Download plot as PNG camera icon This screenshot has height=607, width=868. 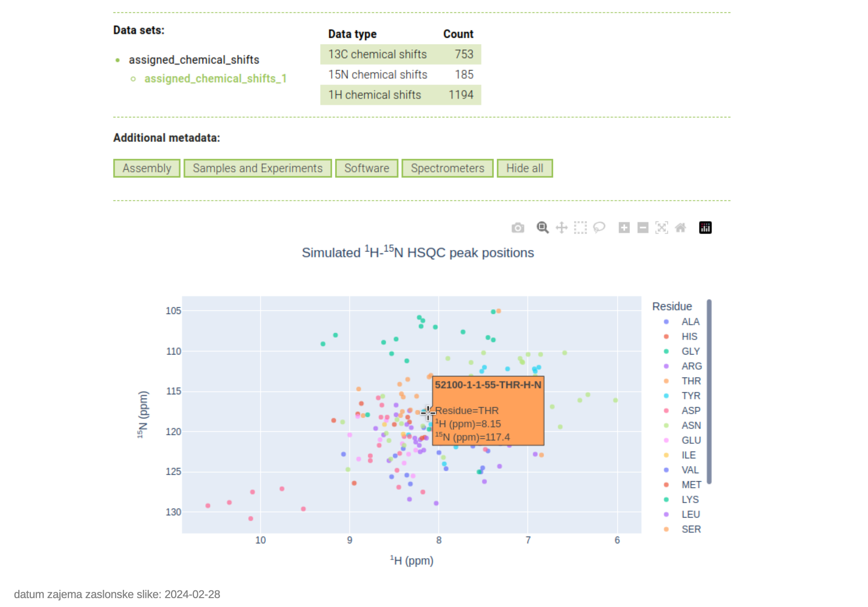click(518, 228)
